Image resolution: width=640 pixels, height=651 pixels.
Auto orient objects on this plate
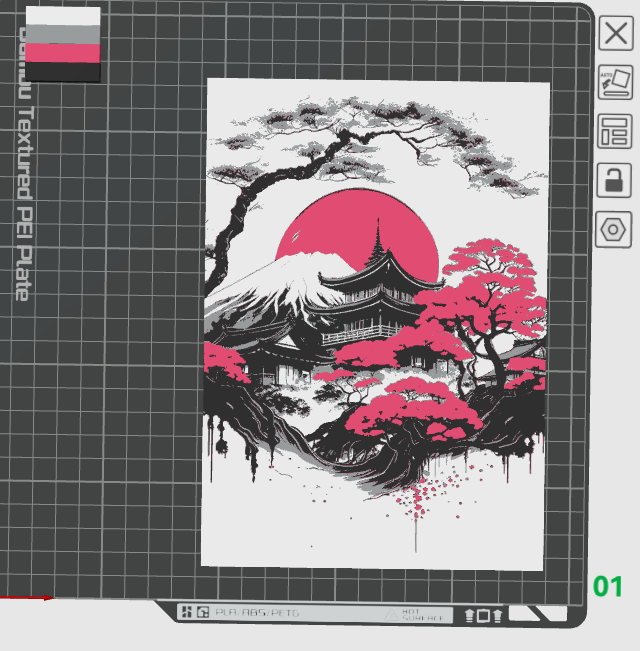pyautogui.click(x=616, y=82)
